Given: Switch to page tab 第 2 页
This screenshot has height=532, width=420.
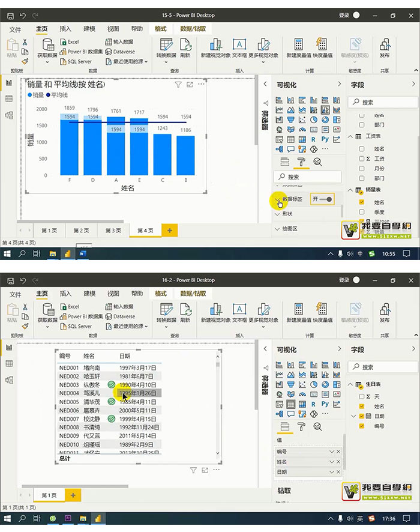Looking at the screenshot, I should 82,231.
